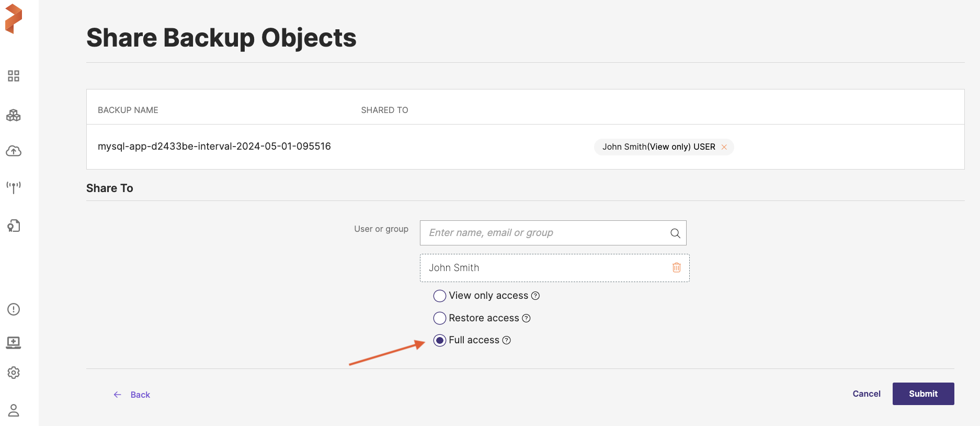Select Full access radio button
This screenshot has height=426, width=980.
coord(440,341)
